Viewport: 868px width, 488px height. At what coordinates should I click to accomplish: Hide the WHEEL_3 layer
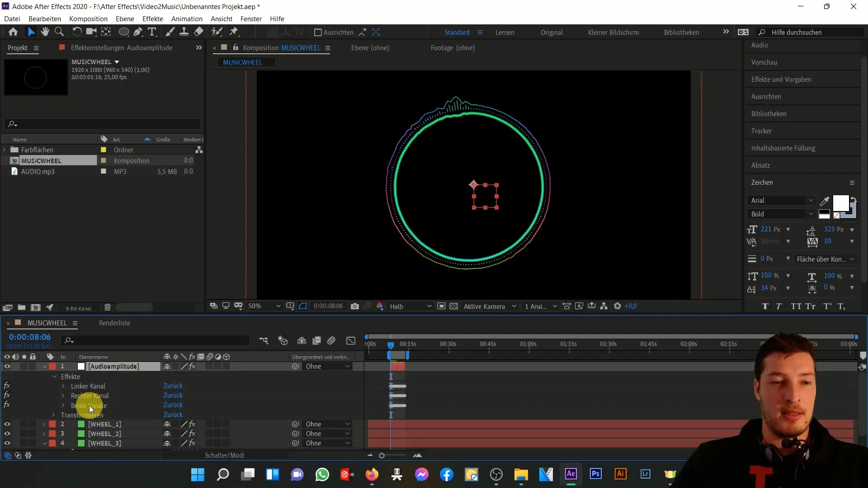(7, 443)
